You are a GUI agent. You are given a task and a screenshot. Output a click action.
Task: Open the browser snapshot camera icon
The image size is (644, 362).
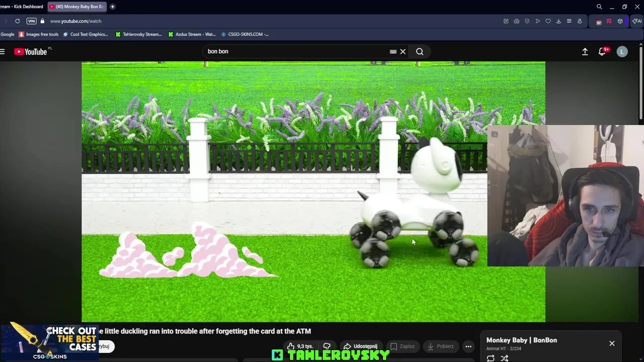click(517, 21)
